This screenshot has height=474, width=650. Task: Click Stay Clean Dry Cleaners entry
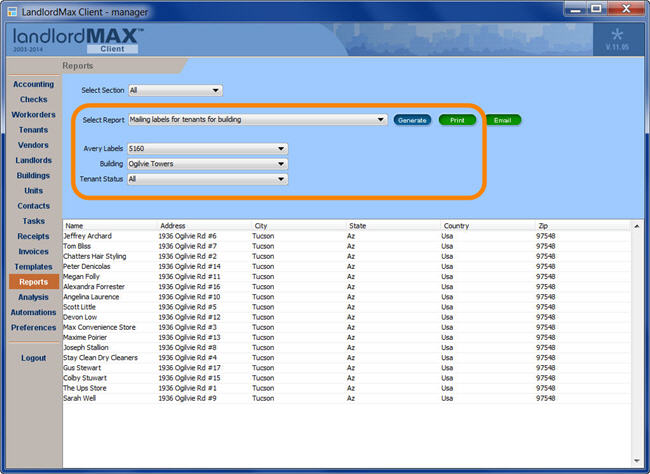(x=100, y=357)
